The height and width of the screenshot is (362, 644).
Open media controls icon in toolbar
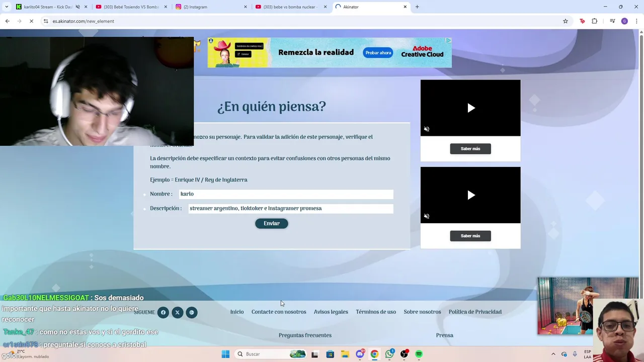pyautogui.click(x=612, y=21)
